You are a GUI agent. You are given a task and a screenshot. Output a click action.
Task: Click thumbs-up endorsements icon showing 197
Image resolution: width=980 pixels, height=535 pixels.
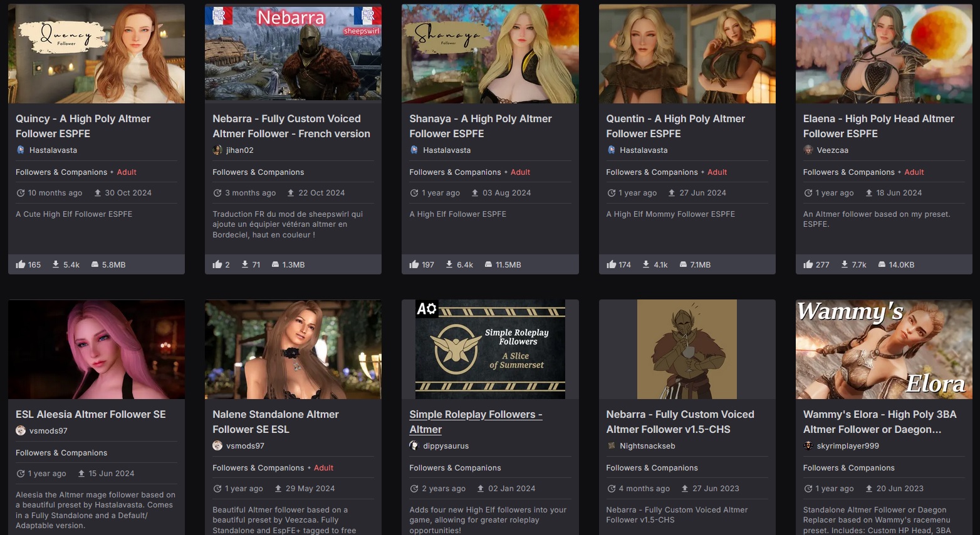click(414, 264)
